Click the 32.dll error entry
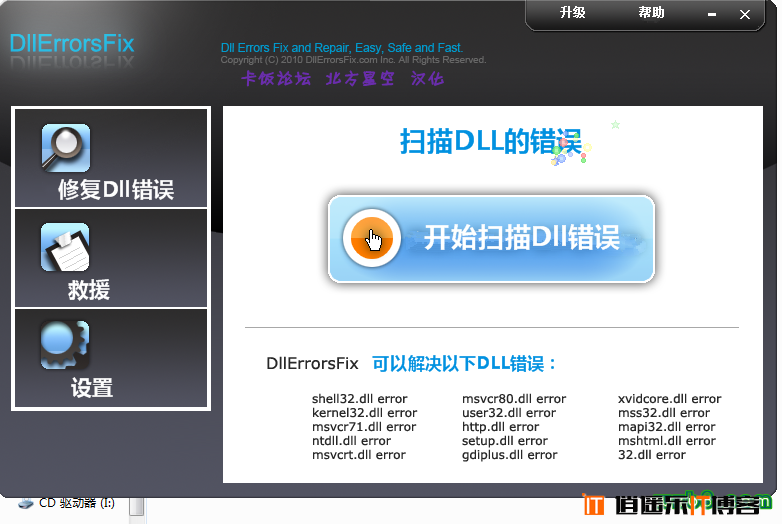Screen dimensions: 782x524 point(652,455)
